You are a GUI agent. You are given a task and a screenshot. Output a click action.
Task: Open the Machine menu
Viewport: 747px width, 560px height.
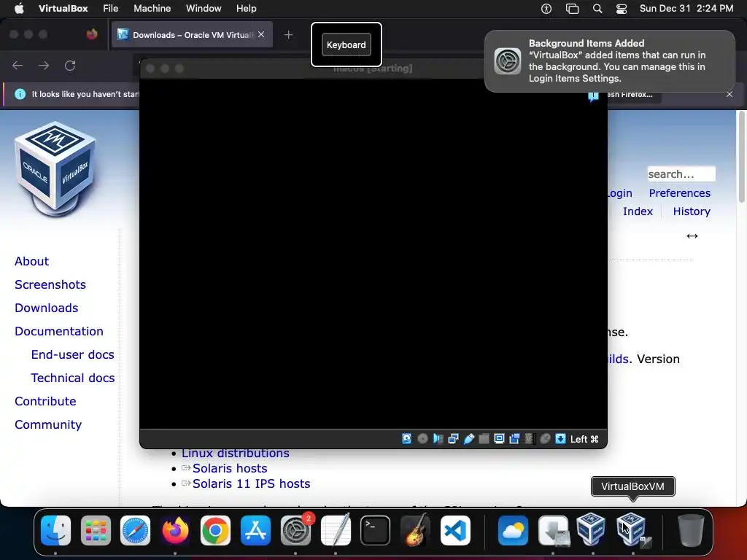pyautogui.click(x=152, y=8)
